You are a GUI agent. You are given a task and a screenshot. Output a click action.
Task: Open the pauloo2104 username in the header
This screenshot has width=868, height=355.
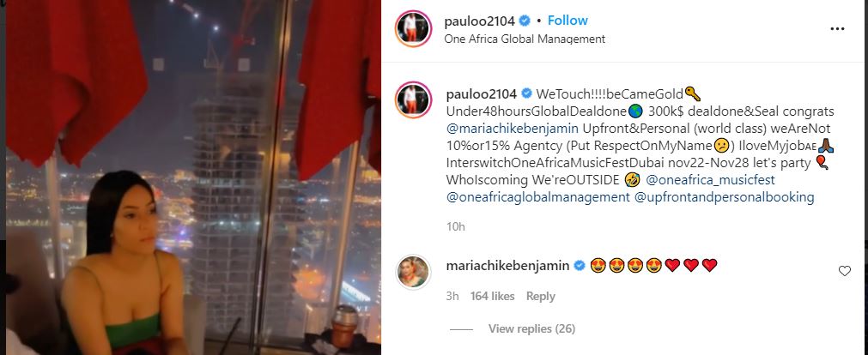tap(480, 21)
